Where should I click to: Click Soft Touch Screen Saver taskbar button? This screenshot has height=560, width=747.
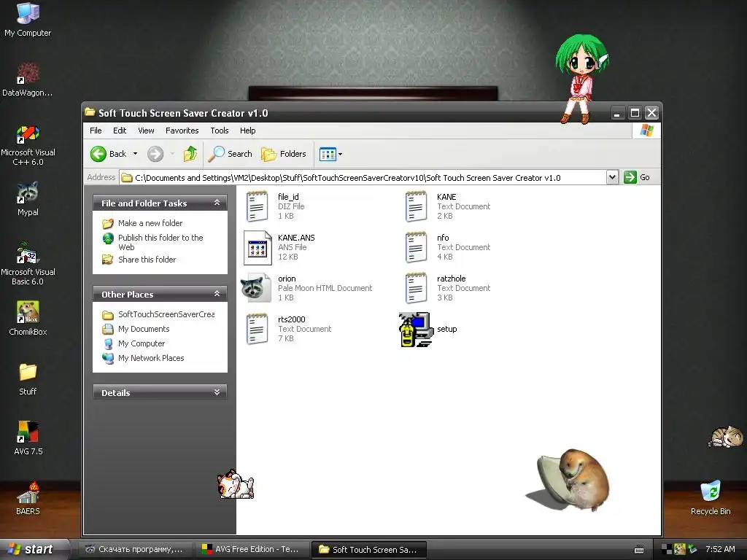click(368, 549)
